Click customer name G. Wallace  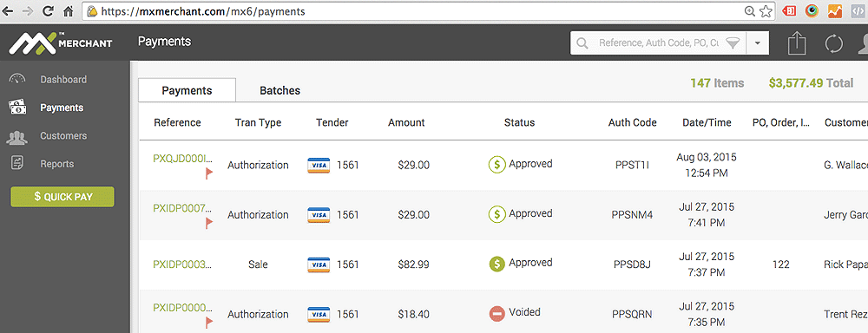(845, 165)
